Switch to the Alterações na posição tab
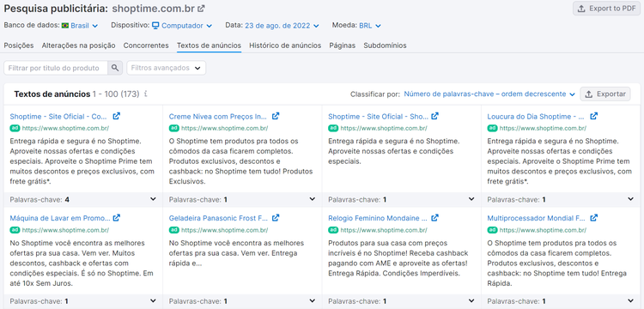Image resolution: width=644 pixels, height=309 pixels. (x=78, y=45)
